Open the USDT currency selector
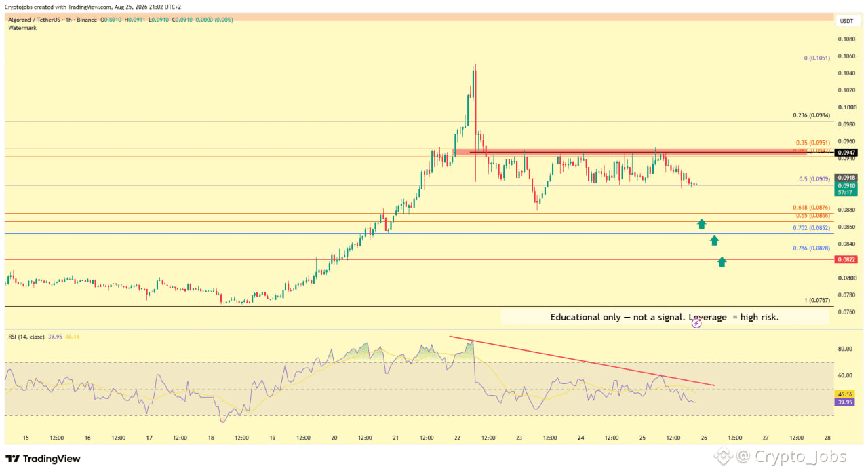The width and height of the screenshot is (868, 473). 847,21
